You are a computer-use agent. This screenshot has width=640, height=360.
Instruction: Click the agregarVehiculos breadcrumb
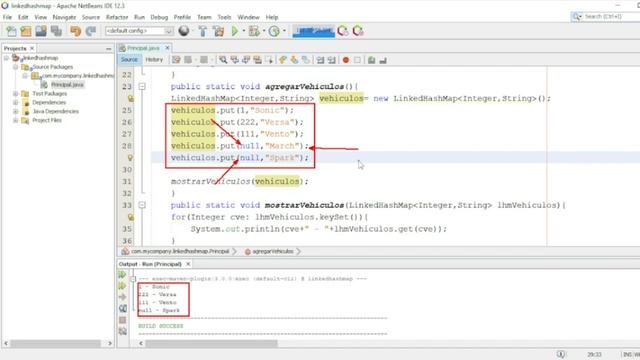point(272,251)
